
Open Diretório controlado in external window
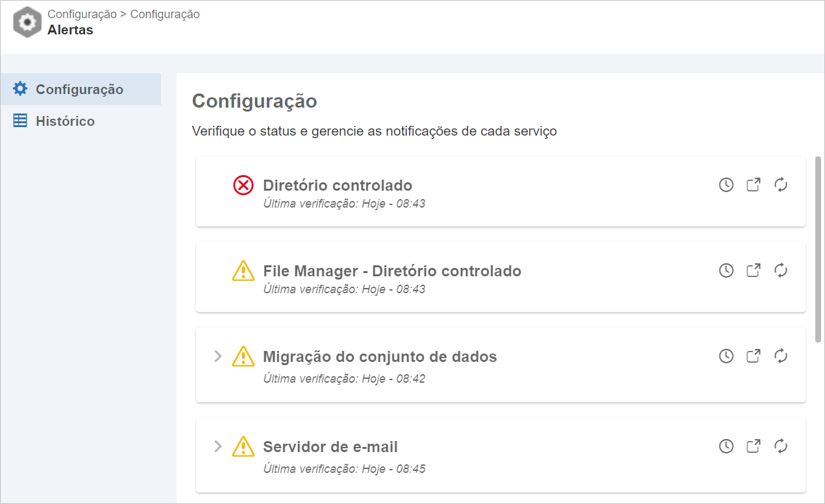(753, 185)
